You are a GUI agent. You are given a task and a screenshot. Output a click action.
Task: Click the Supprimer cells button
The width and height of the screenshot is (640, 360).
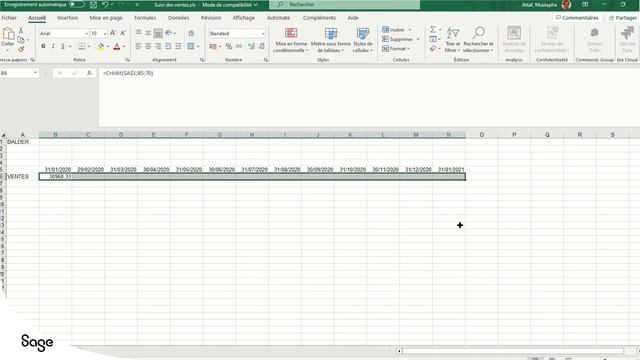click(x=400, y=39)
